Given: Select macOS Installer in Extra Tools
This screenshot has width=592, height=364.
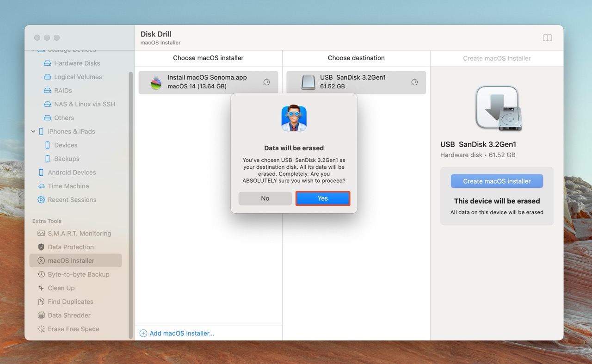Looking at the screenshot, I should (x=76, y=261).
